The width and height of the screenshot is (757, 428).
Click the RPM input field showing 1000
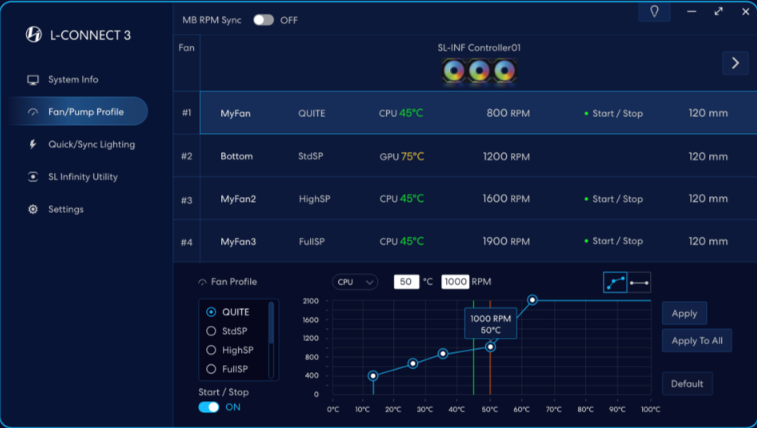(455, 282)
